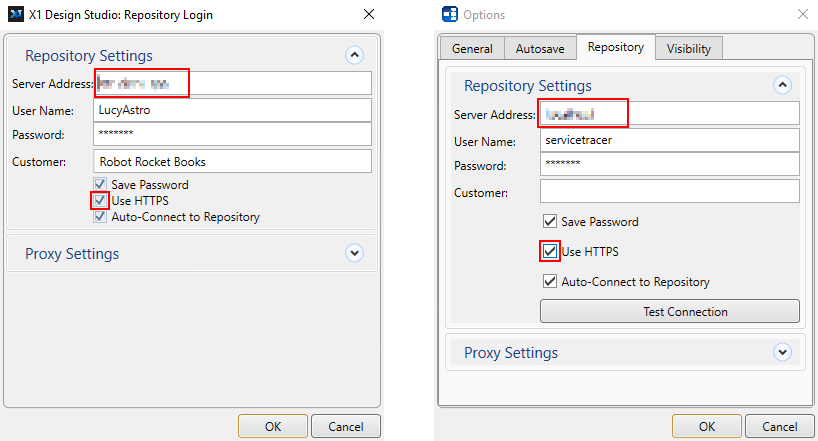Click the X1 Design Studio title bar icon
This screenshot has width=818, height=441.
click(x=15, y=15)
